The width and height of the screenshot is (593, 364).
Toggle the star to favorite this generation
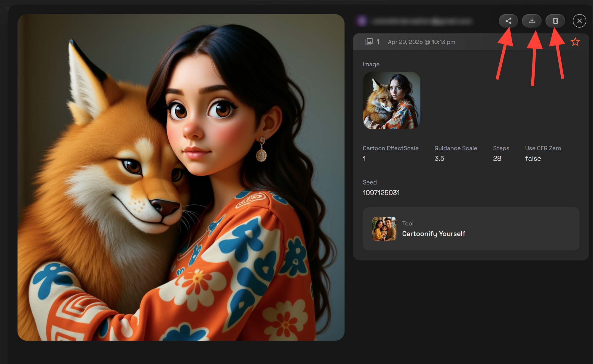point(575,41)
